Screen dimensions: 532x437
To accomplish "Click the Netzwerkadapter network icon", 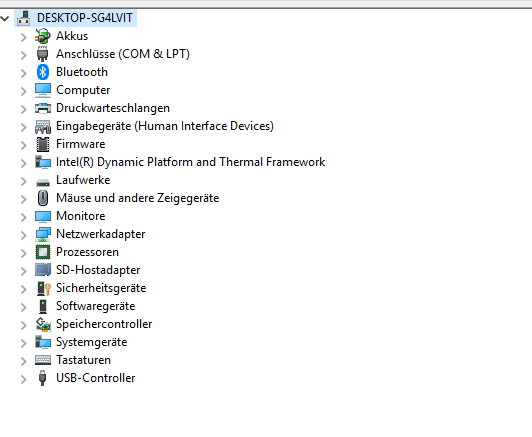I will pyautogui.click(x=43, y=234).
